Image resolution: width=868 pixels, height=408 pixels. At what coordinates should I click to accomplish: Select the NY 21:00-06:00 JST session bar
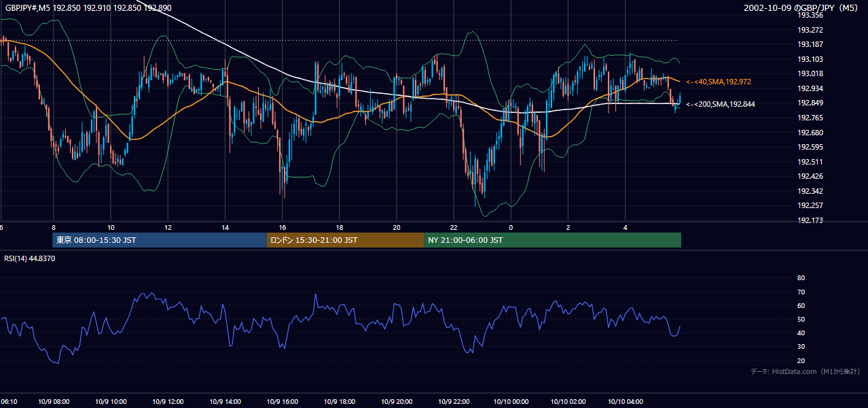click(x=552, y=240)
